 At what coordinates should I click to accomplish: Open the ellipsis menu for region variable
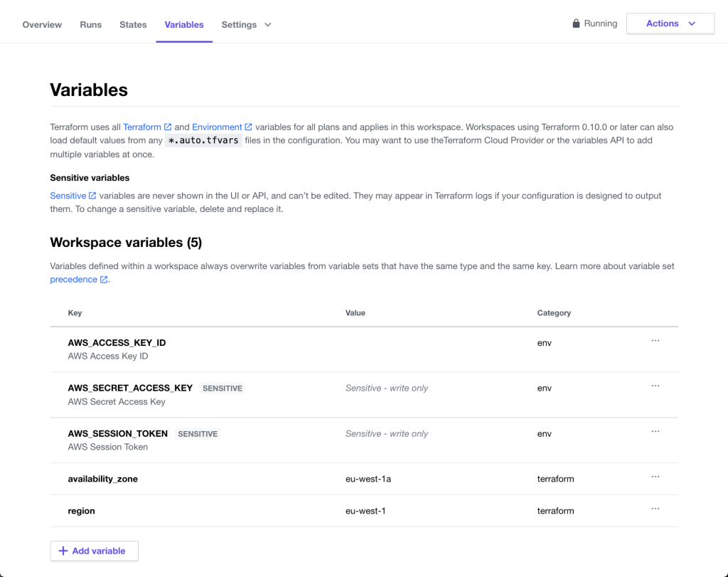(655, 509)
